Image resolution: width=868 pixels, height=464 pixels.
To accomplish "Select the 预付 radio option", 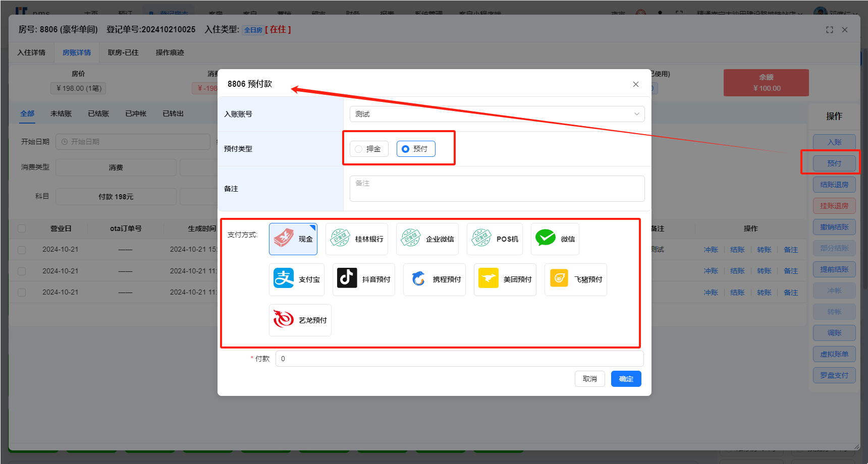I will 406,149.
